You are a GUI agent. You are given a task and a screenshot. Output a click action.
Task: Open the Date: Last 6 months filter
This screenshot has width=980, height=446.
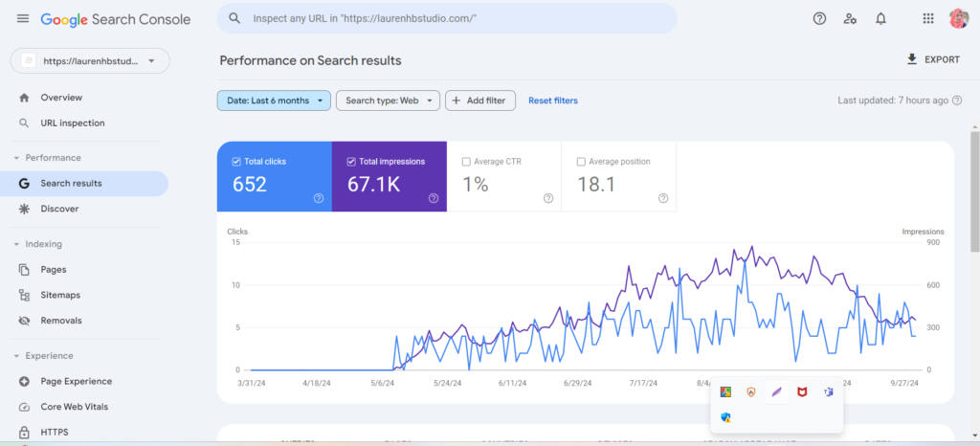(x=274, y=100)
